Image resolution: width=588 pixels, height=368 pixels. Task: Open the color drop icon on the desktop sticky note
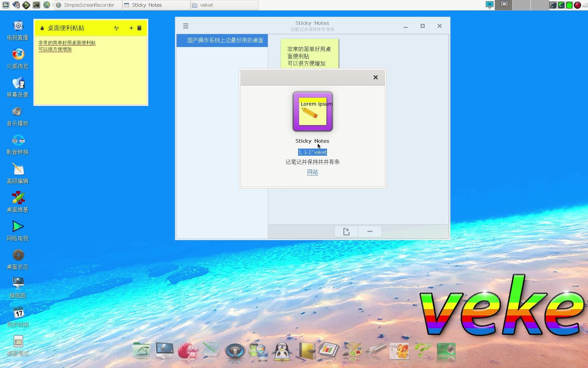click(42, 28)
